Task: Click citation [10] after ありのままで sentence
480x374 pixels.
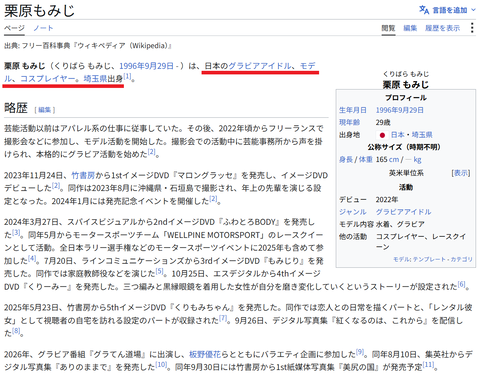Action: pos(161,365)
